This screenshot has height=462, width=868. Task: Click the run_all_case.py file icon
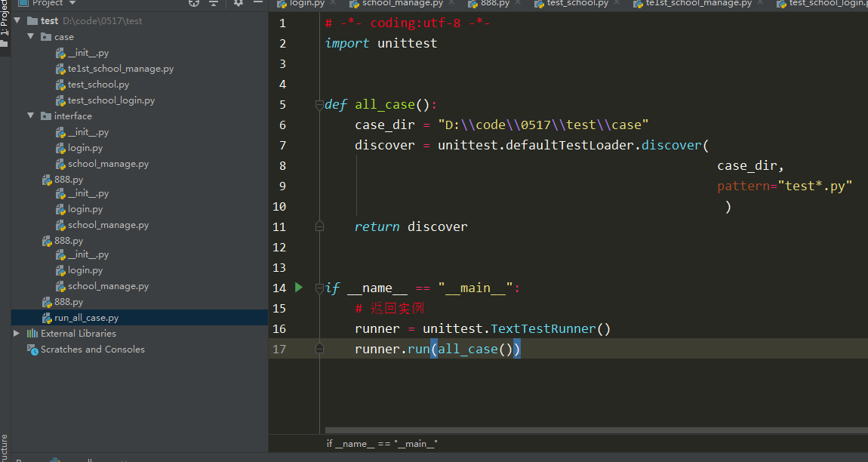(47, 318)
